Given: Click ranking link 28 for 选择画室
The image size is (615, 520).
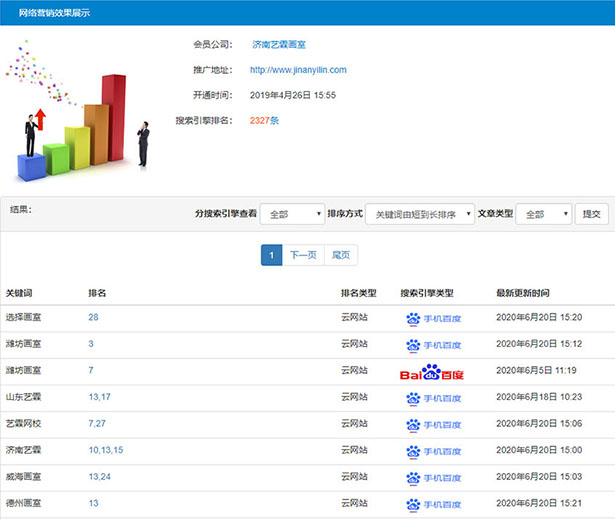Looking at the screenshot, I should click(x=93, y=317).
